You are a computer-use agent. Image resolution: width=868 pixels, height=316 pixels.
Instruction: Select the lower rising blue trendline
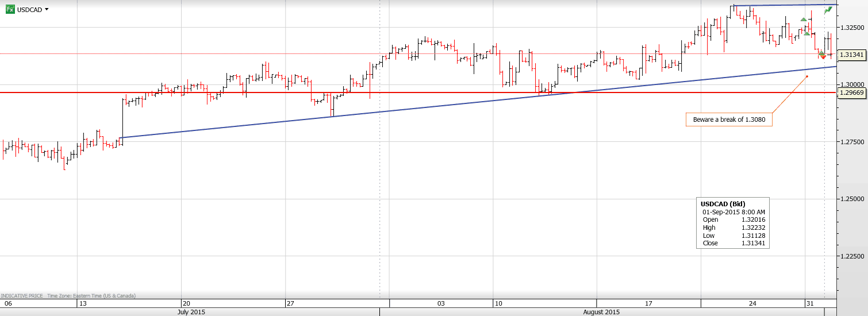pos(402,109)
